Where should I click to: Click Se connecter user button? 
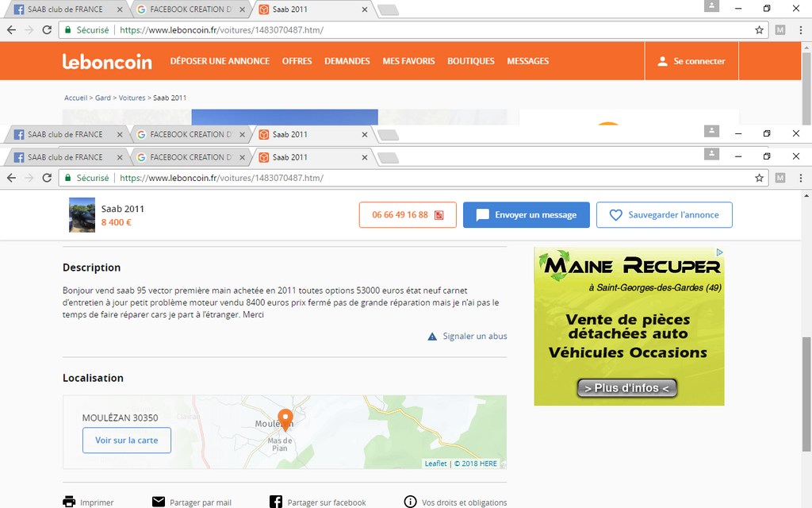click(691, 61)
